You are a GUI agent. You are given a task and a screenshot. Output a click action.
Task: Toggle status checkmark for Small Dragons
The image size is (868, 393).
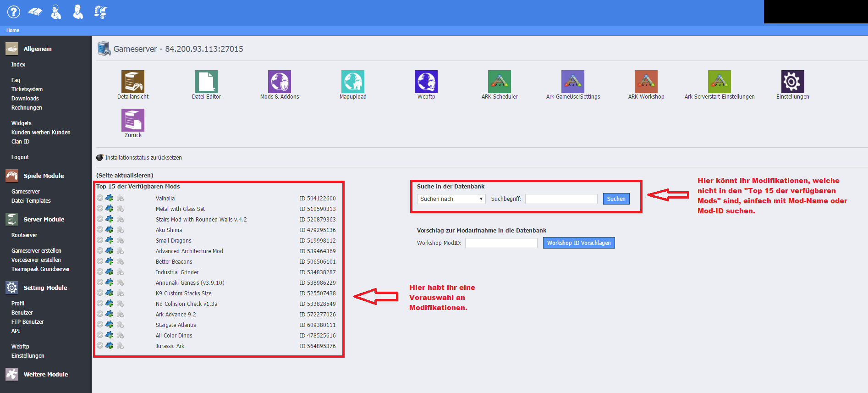point(100,240)
